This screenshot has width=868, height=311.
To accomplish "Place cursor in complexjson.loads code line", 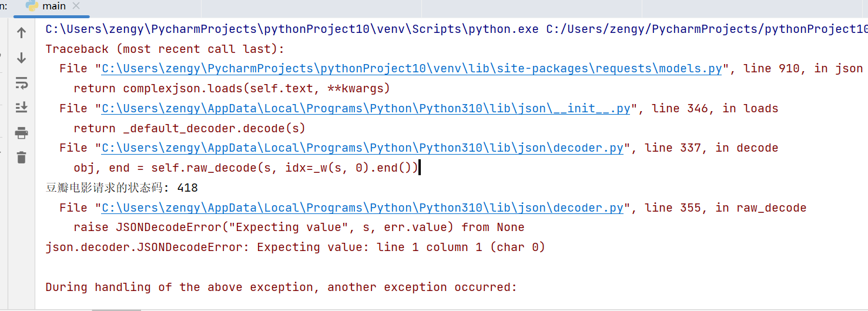I will click(x=232, y=89).
